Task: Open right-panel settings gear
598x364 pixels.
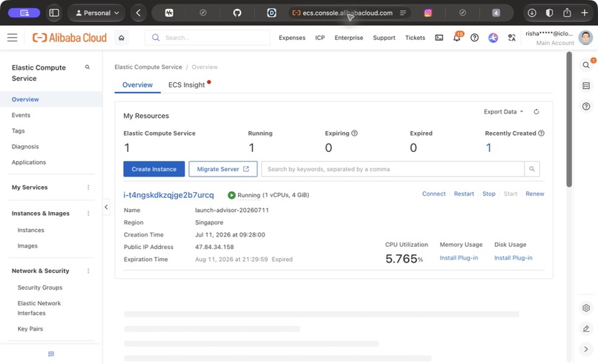Action: pyautogui.click(x=586, y=308)
